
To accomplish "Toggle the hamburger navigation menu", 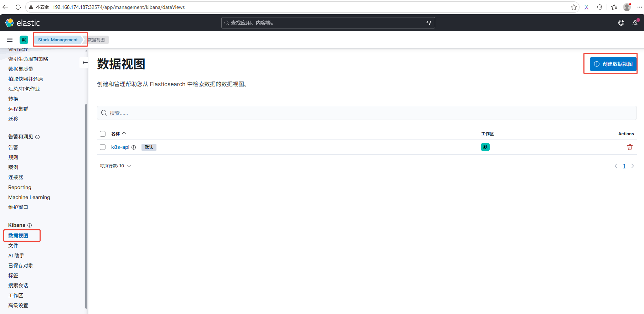I will point(10,40).
